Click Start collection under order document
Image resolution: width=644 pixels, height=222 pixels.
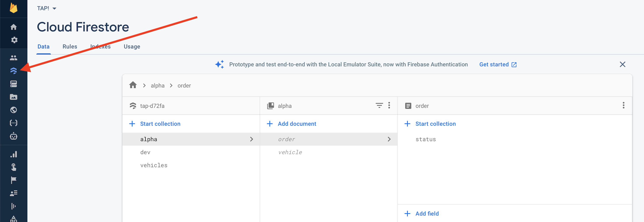(x=430, y=124)
